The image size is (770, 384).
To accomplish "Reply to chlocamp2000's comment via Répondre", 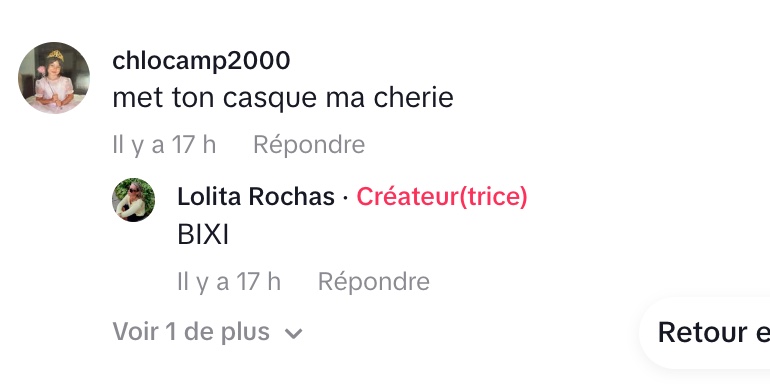I will coord(309,145).
